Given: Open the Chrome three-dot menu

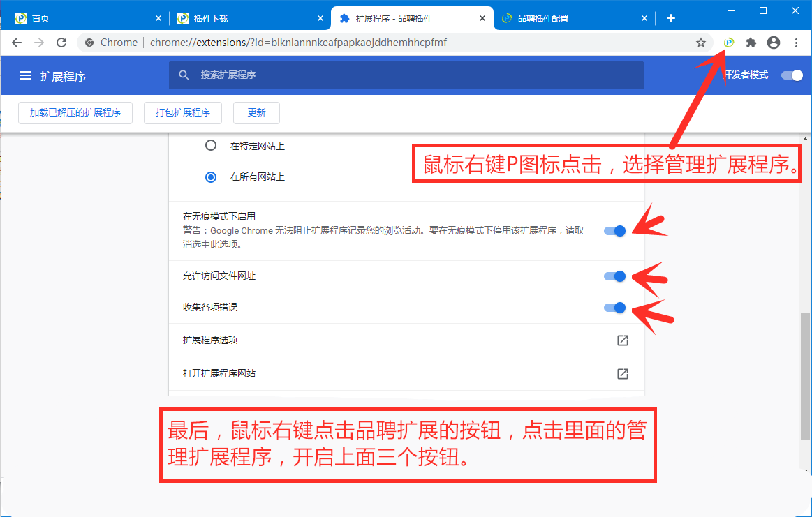Looking at the screenshot, I should pos(797,43).
